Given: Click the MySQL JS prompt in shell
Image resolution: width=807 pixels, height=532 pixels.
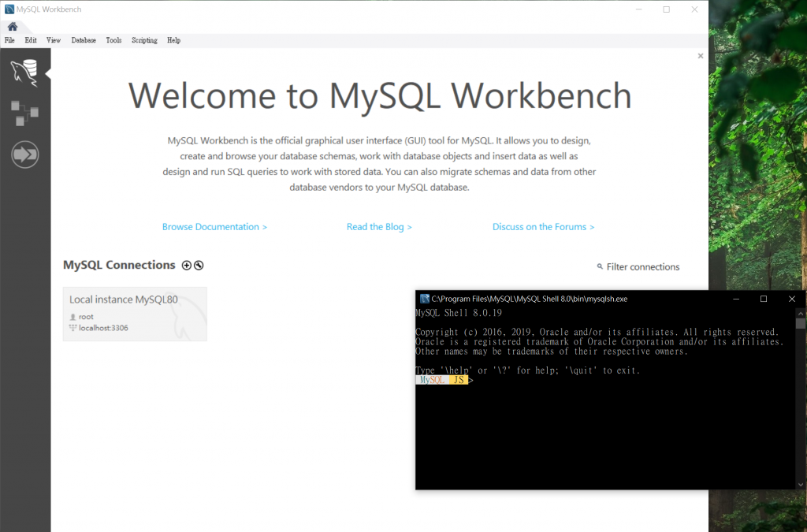Looking at the screenshot, I should tap(442, 380).
